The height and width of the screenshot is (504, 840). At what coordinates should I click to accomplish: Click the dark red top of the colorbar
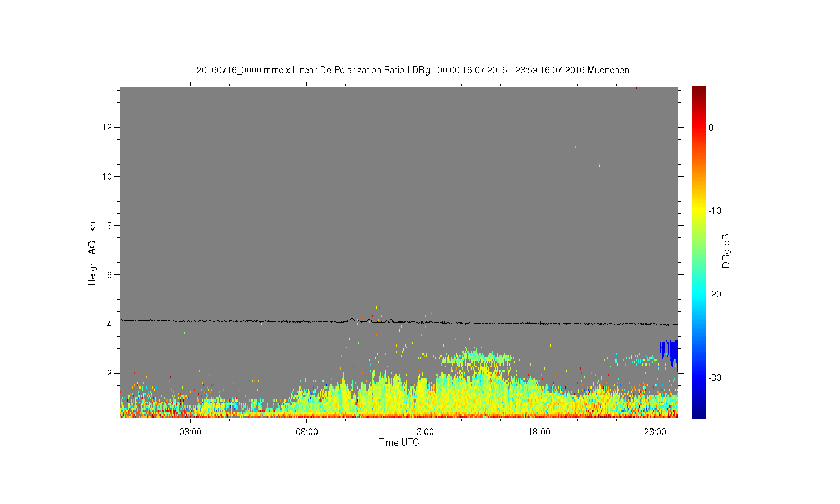[x=699, y=90]
